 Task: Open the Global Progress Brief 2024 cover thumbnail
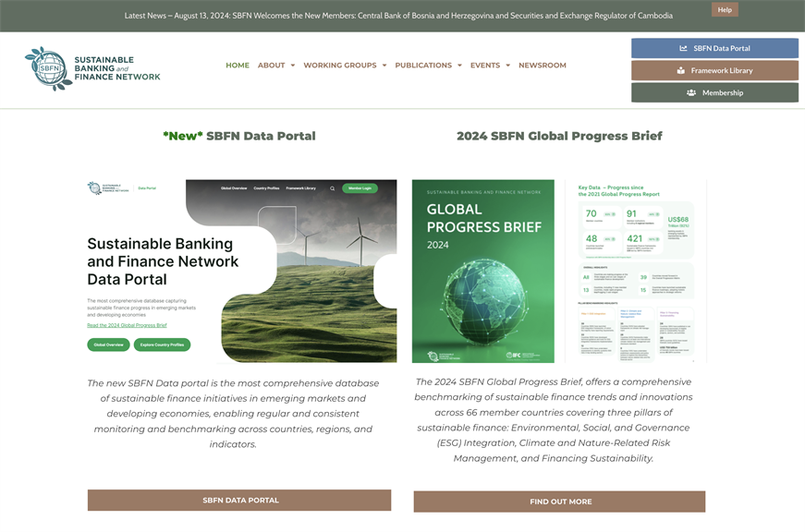(483, 271)
